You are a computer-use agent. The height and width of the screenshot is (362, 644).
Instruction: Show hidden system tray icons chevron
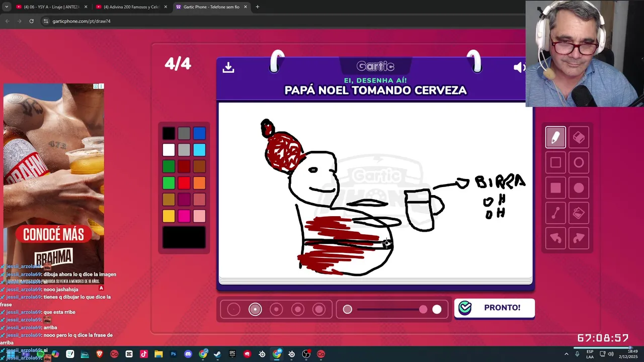click(x=567, y=354)
